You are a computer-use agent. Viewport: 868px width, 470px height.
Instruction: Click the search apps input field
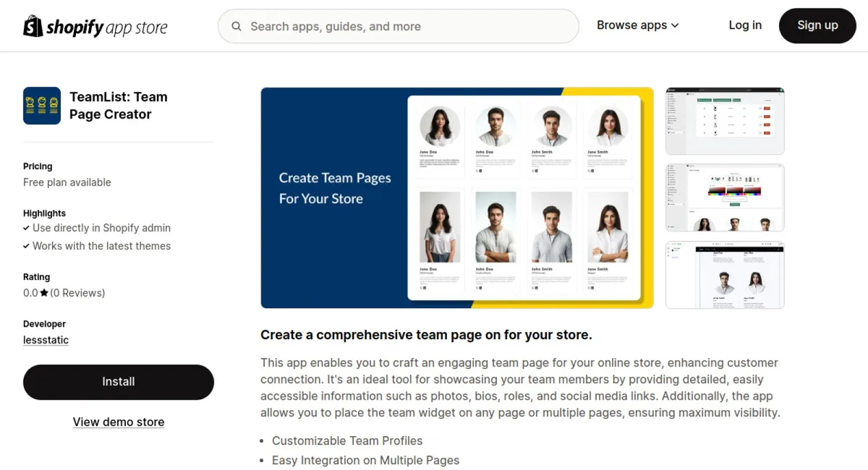pos(398,26)
